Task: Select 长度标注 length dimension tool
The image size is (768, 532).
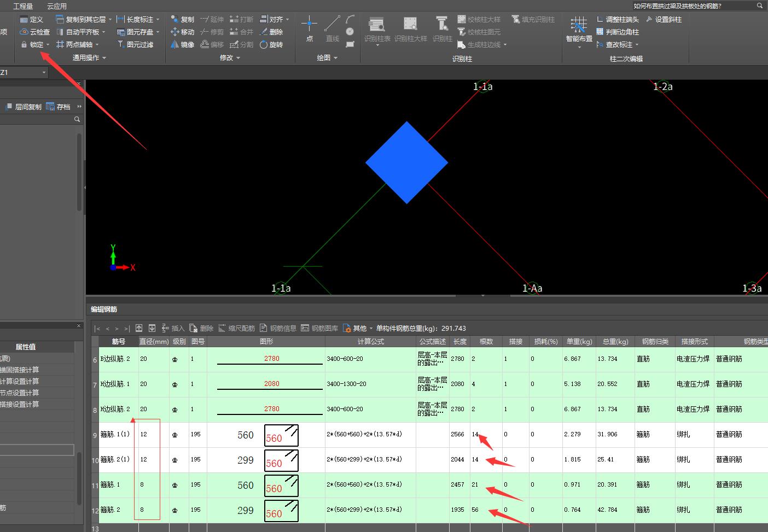Action: coord(135,20)
